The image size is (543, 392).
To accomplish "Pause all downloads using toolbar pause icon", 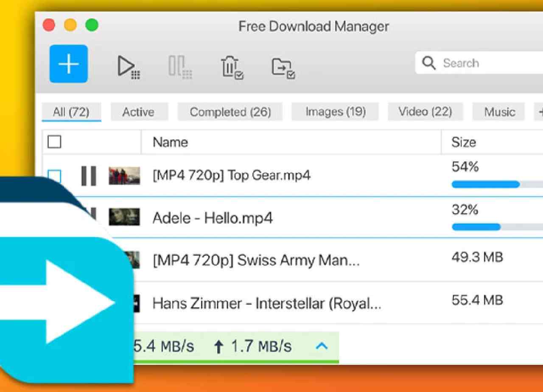I will [180, 67].
